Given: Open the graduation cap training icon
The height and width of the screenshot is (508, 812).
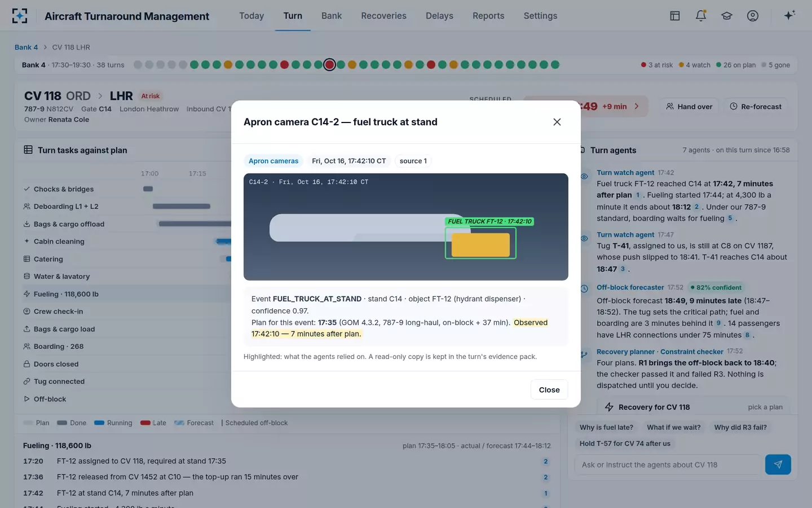Looking at the screenshot, I should click(x=727, y=16).
